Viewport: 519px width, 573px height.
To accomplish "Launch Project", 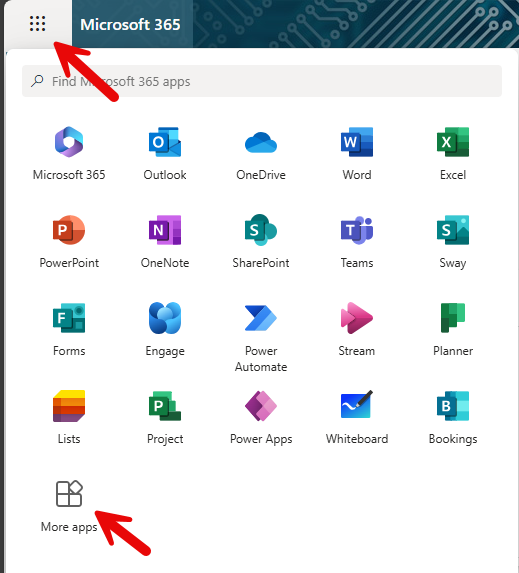I will 165,406.
